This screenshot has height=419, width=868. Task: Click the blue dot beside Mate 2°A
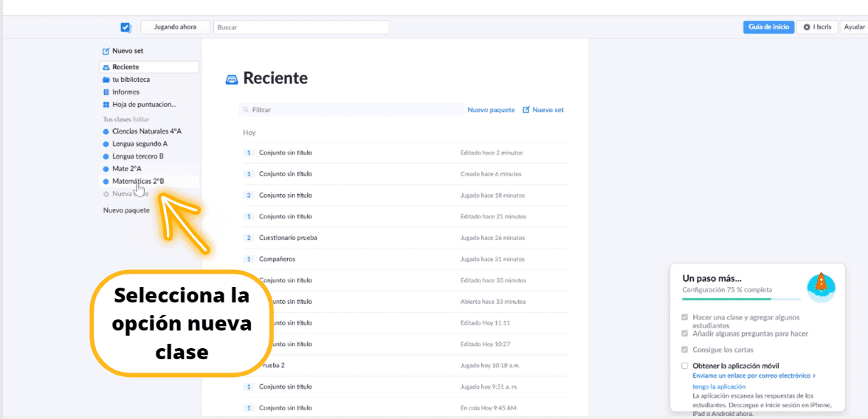pyautogui.click(x=106, y=168)
